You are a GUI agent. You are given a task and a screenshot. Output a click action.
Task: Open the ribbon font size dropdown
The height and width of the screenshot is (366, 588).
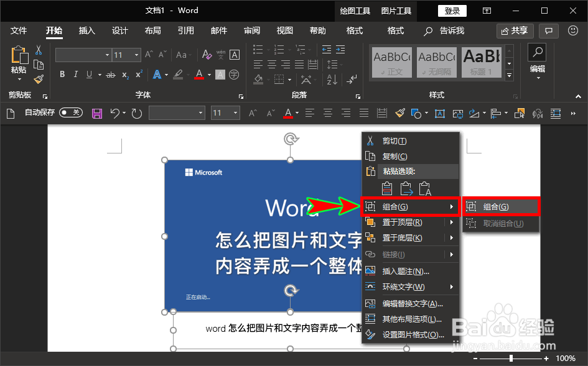pos(136,55)
